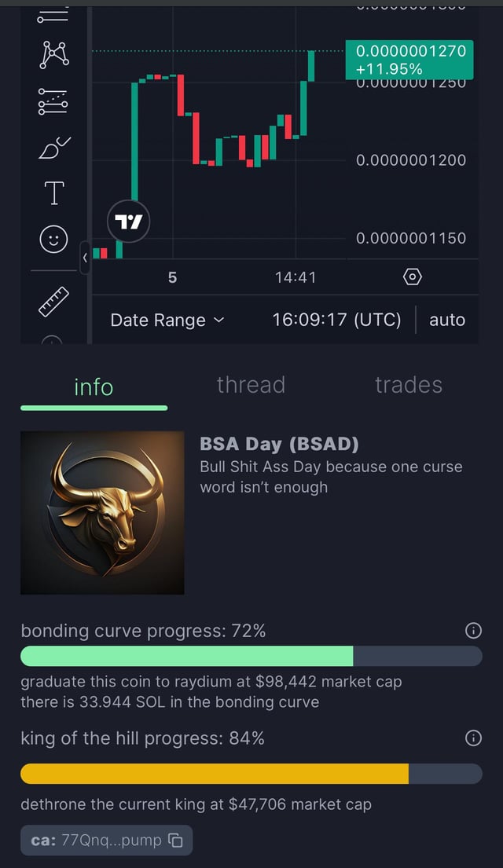This screenshot has width=503, height=868.
Task: Open chart time axis settings hexagon
Action: [413, 277]
